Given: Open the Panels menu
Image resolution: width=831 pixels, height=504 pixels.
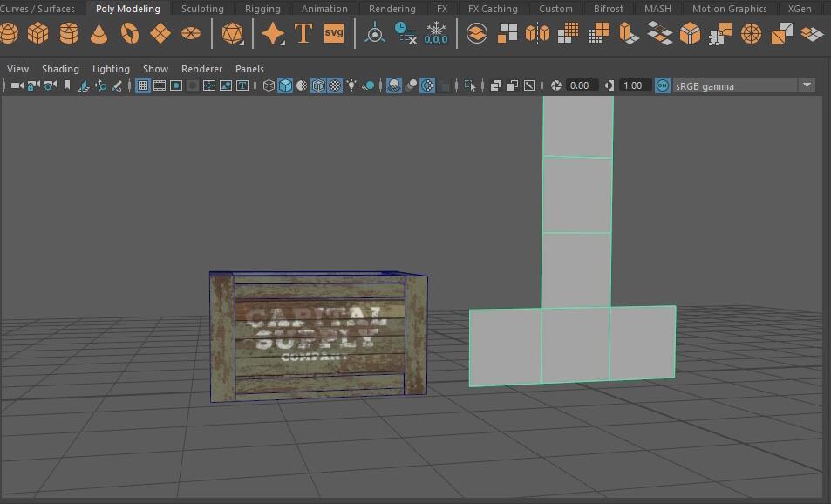Looking at the screenshot, I should [249, 69].
